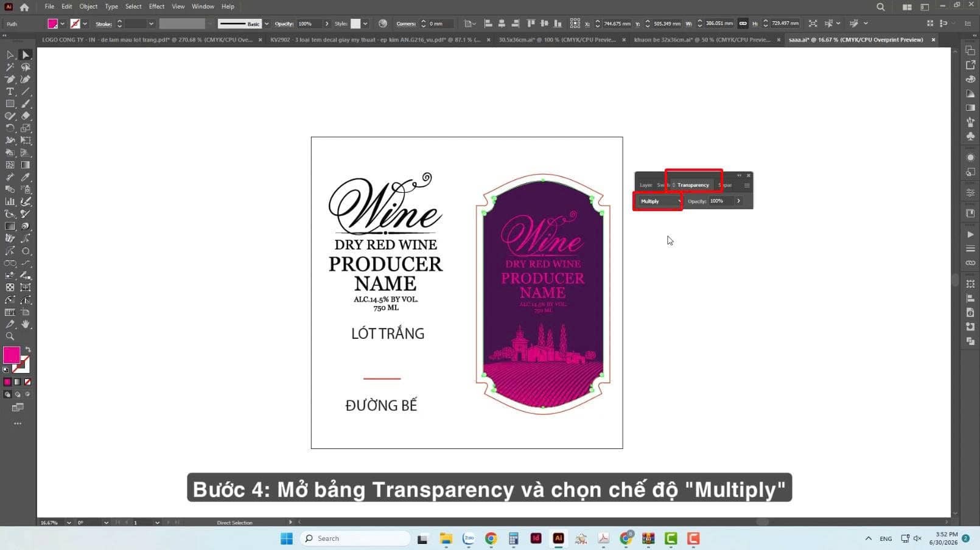This screenshot has width=980, height=550.
Task: Click the magenta Fill color swatch
Action: tap(12, 355)
